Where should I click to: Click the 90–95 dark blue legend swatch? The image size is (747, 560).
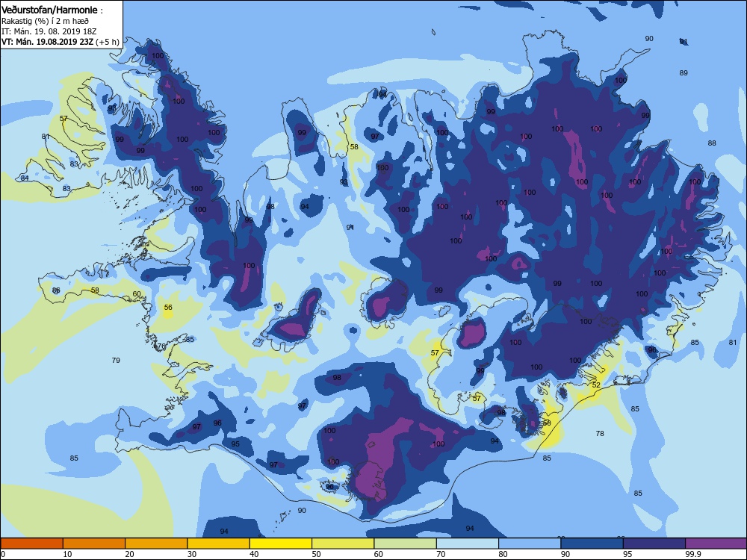592,544
